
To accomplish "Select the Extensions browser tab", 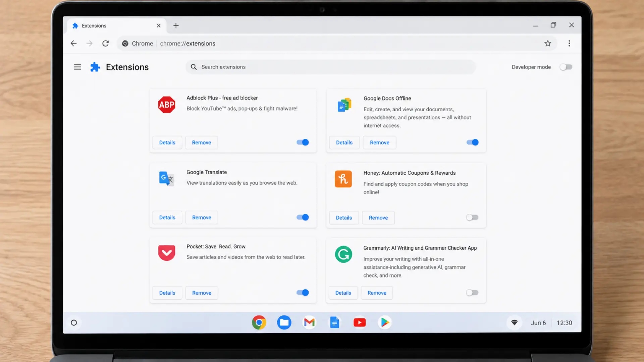I will pos(116,26).
